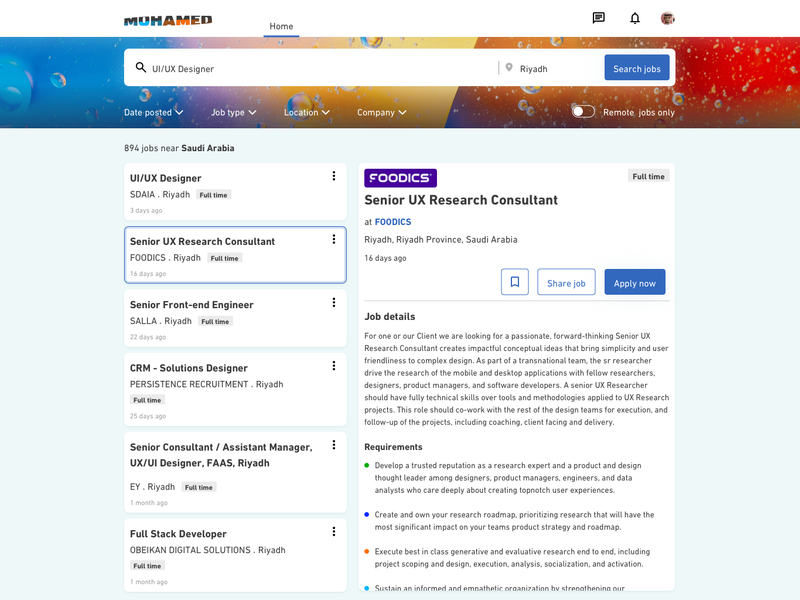The height and width of the screenshot is (600, 800).
Task: Expand the Company filter
Action: tap(382, 112)
